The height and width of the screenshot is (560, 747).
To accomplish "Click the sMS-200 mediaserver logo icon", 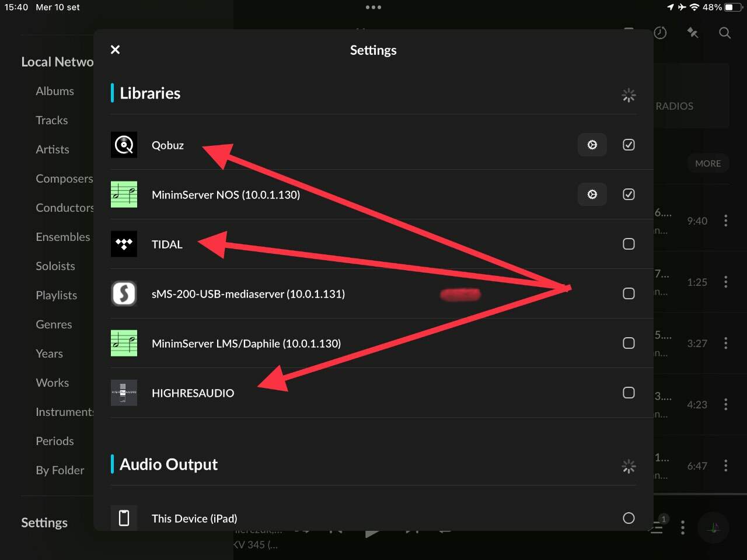I will 124,293.
